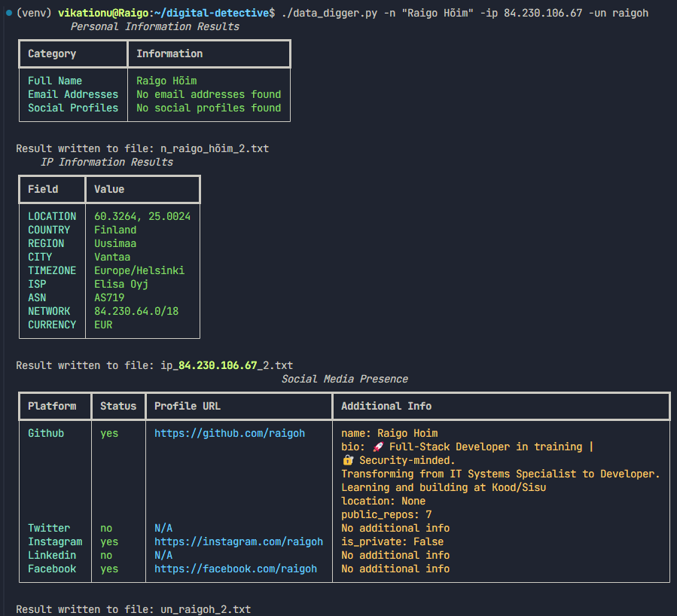
Task: Open the facebook.com/raigoh profile link
Action: [236, 569]
